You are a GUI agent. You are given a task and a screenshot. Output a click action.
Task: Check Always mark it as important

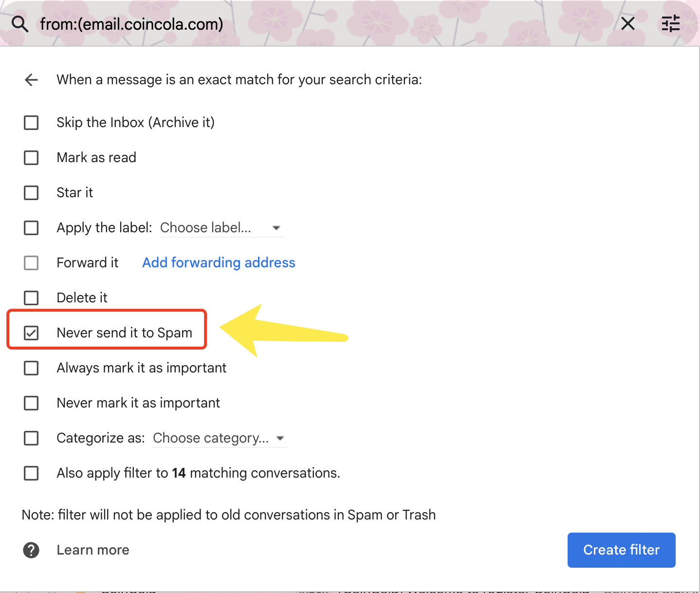pos(31,368)
